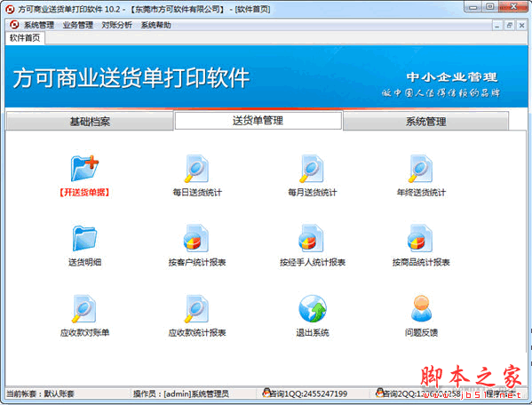Switch to the 送货单管理 tab
The height and width of the screenshot is (405, 532).
pyautogui.click(x=258, y=120)
